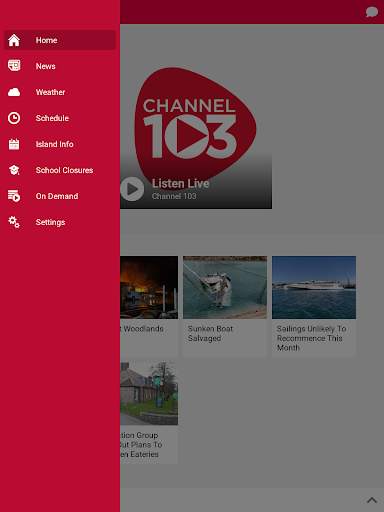Click the Island Info calendar icon
This screenshot has height=512, width=384.
(14, 144)
